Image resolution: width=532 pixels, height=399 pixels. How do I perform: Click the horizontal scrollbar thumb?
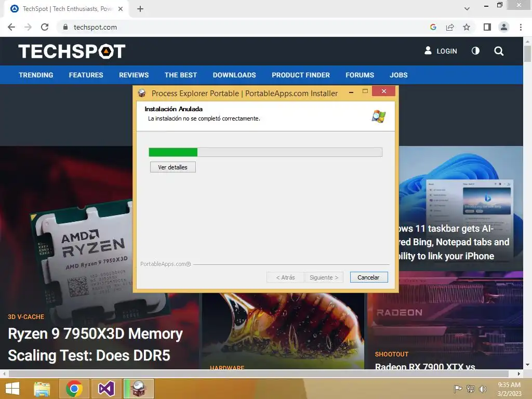click(259, 374)
